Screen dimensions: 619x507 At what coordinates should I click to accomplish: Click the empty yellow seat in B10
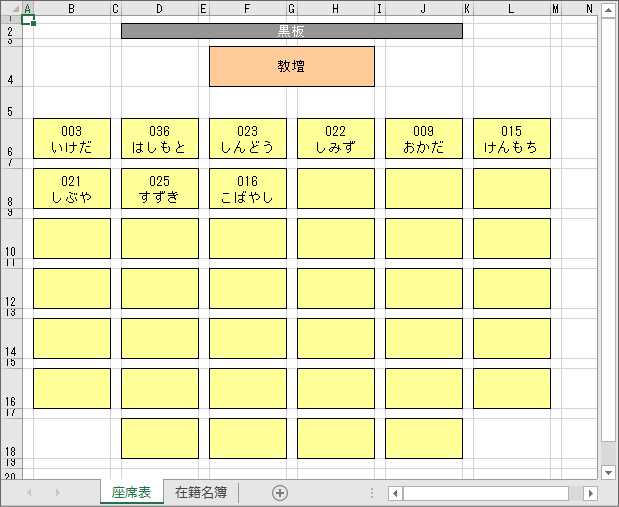(72, 238)
